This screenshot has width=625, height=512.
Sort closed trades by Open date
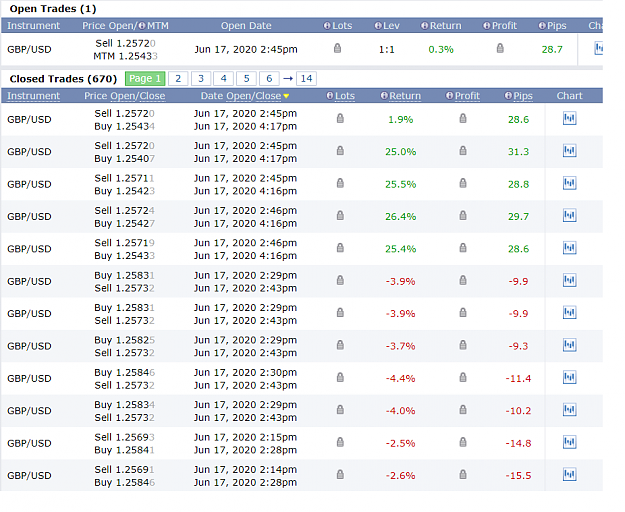click(x=238, y=96)
